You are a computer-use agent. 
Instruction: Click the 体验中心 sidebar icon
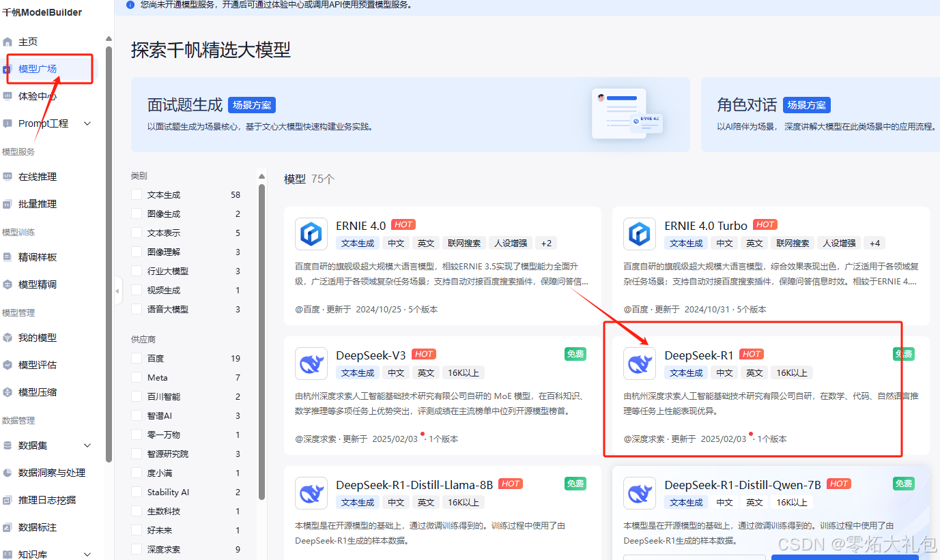pos(8,96)
